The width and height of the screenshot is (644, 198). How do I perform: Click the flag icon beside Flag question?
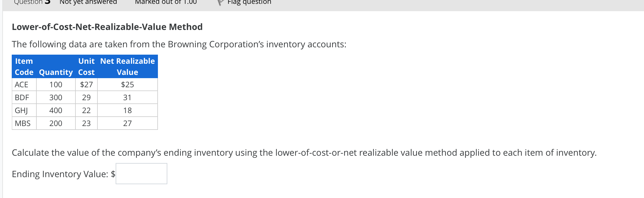pos(220,2)
